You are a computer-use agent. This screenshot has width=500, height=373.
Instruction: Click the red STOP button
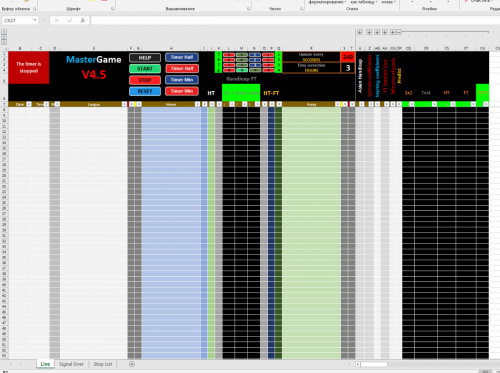(145, 80)
